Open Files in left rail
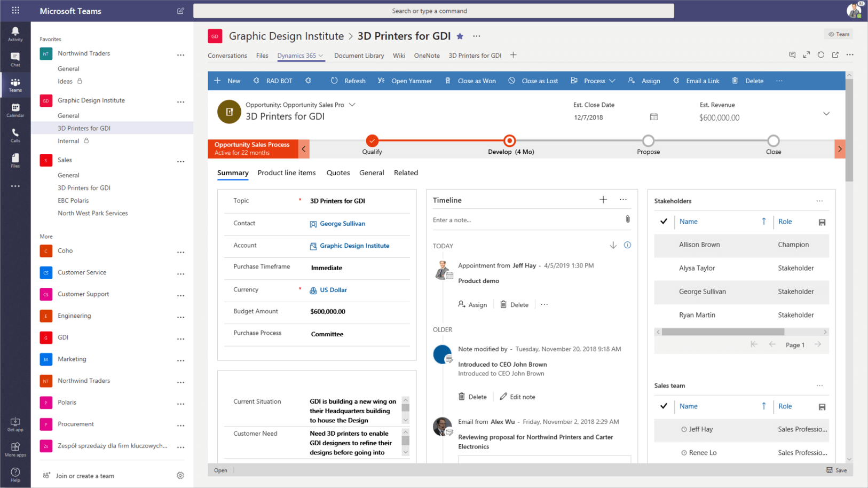The height and width of the screenshot is (488, 868). pyautogui.click(x=15, y=161)
